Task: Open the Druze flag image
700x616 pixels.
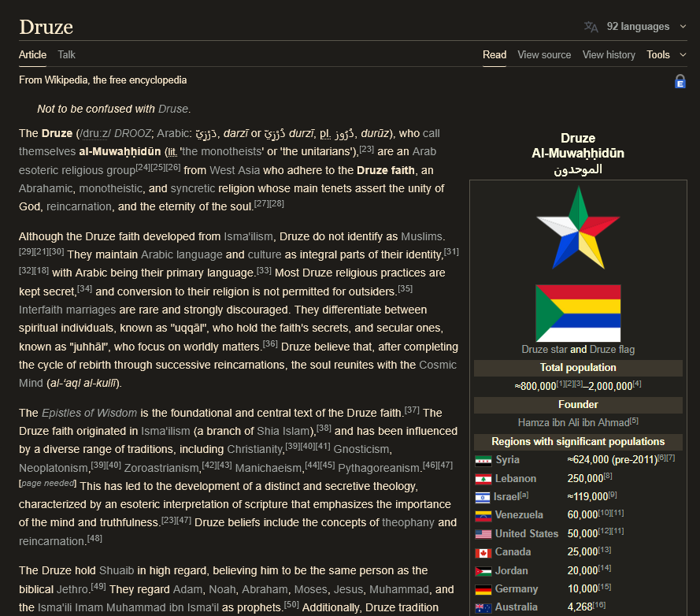Action: click(578, 314)
